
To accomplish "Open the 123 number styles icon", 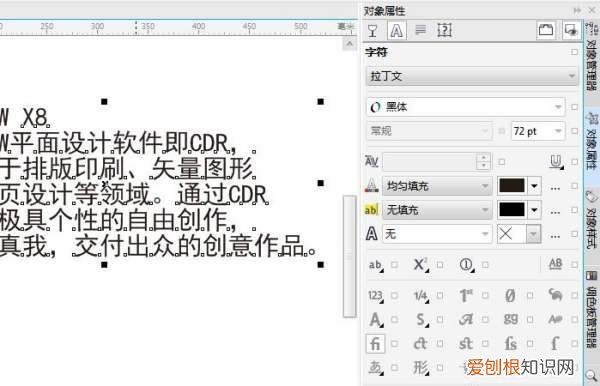I will [x=376, y=296].
